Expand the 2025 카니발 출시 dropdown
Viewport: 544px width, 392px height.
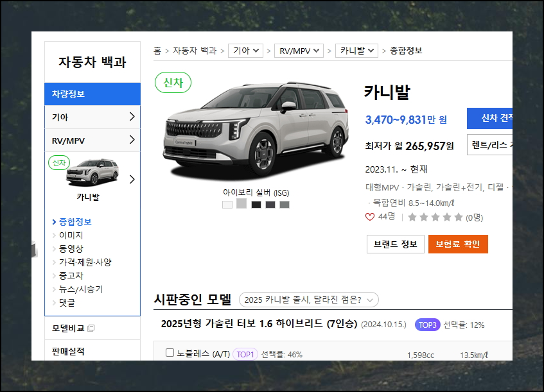(309, 300)
